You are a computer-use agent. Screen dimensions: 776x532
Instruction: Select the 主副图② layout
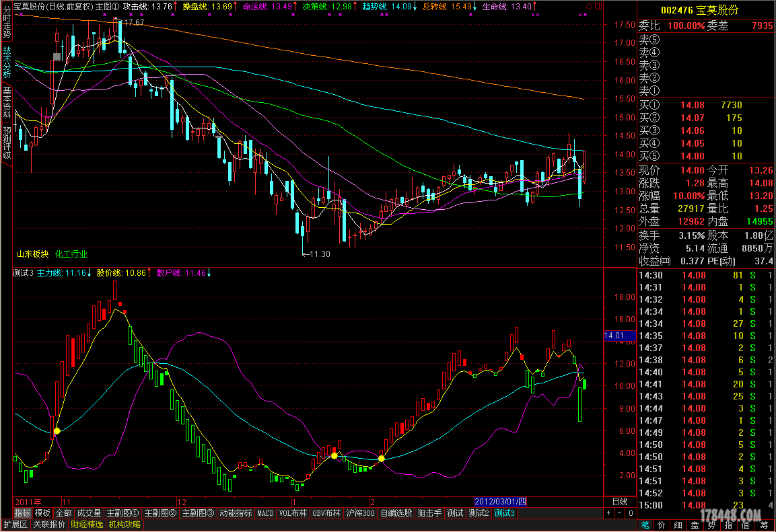pyautogui.click(x=160, y=513)
